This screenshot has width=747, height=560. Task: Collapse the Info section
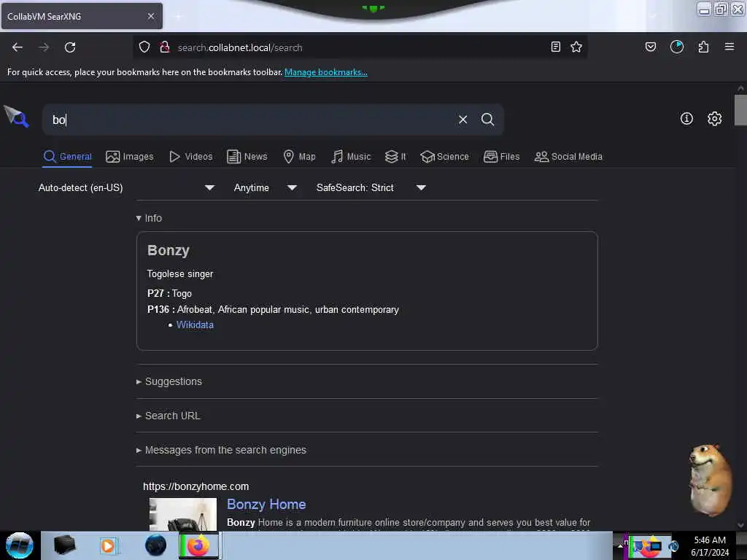tap(149, 218)
